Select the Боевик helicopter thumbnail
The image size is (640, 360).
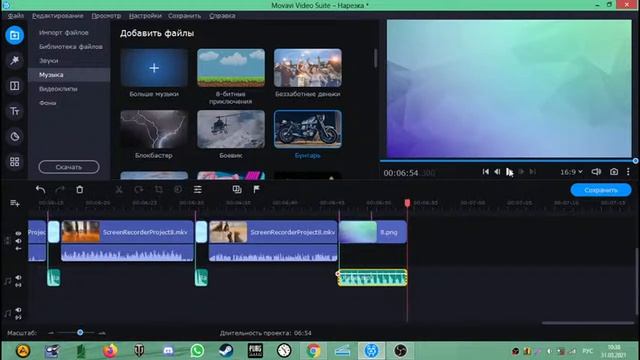coord(231,129)
